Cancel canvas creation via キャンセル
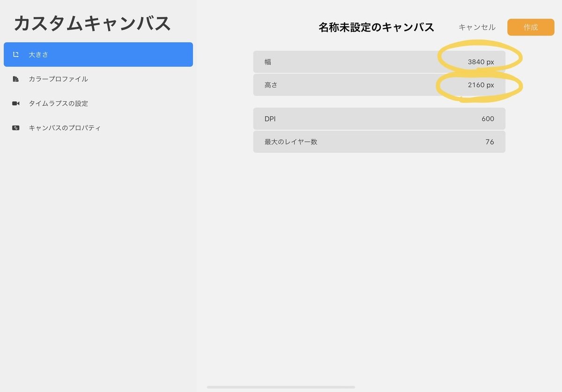The width and height of the screenshot is (562, 392). [477, 27]
